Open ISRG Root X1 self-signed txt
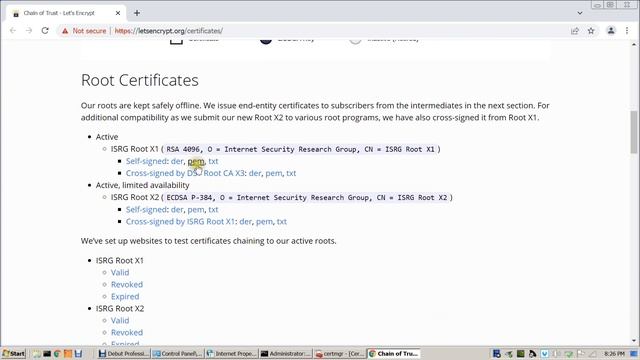The width and height of the screenshot is (640, 360). (x=213, y=161)
